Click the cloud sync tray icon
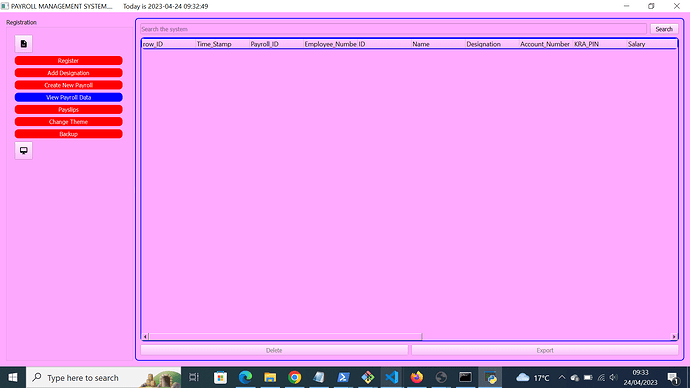 click(575, 377)
